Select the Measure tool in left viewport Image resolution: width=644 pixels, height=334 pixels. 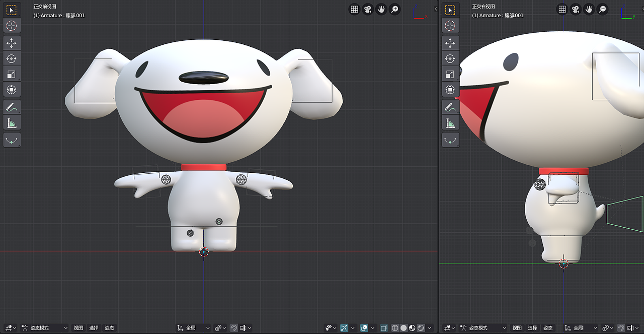tap(12, 122)
